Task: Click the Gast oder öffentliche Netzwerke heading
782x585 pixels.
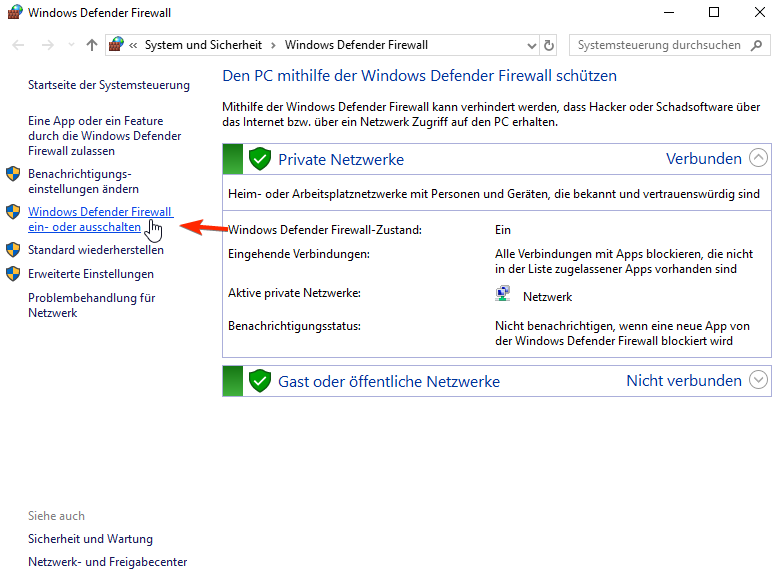Action: (389, 382)
